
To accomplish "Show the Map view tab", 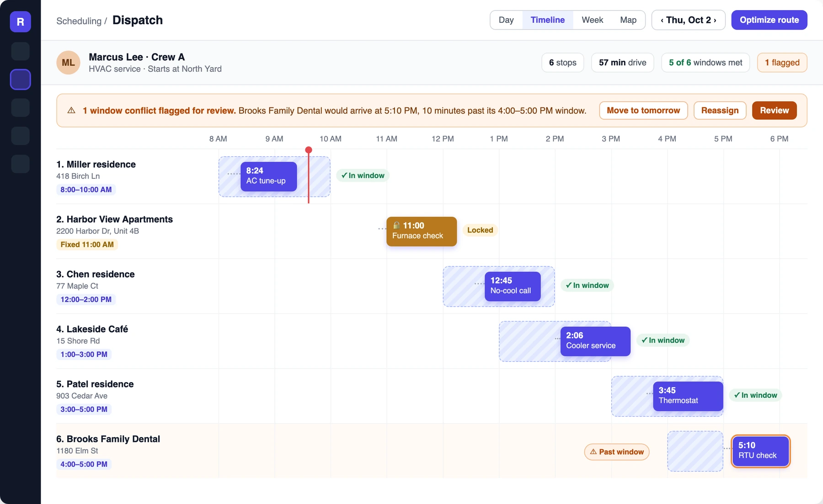I will click(x=628, y=20).
